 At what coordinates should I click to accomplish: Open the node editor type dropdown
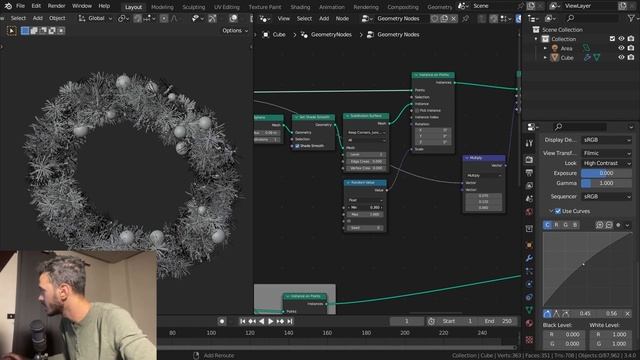[265, 19]
